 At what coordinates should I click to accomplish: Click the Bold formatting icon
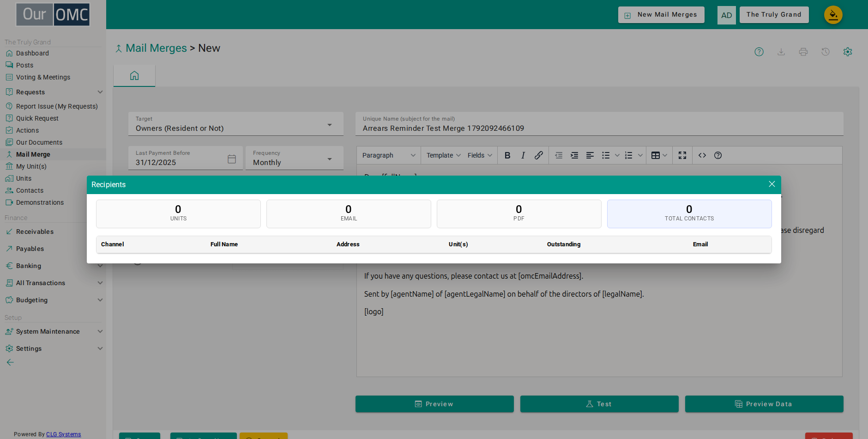[507, 155]
